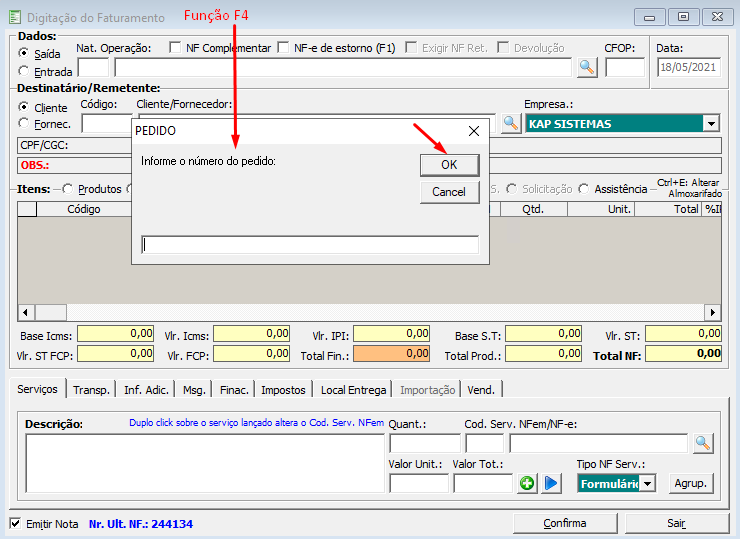This screenshot has height=539, width=740.
Task: Click the Qtd. column header
Action: point(533,209)
